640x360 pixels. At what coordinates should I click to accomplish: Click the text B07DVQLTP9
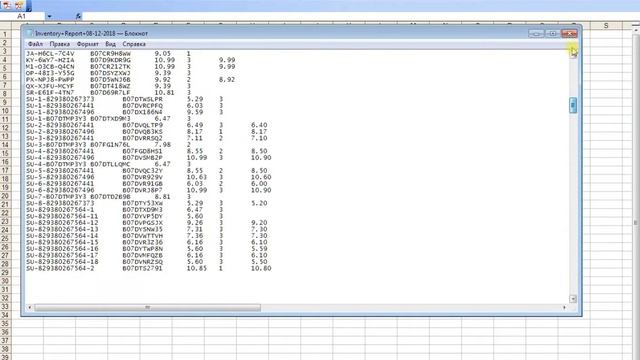pyautogui.click(x=143, y=125)
